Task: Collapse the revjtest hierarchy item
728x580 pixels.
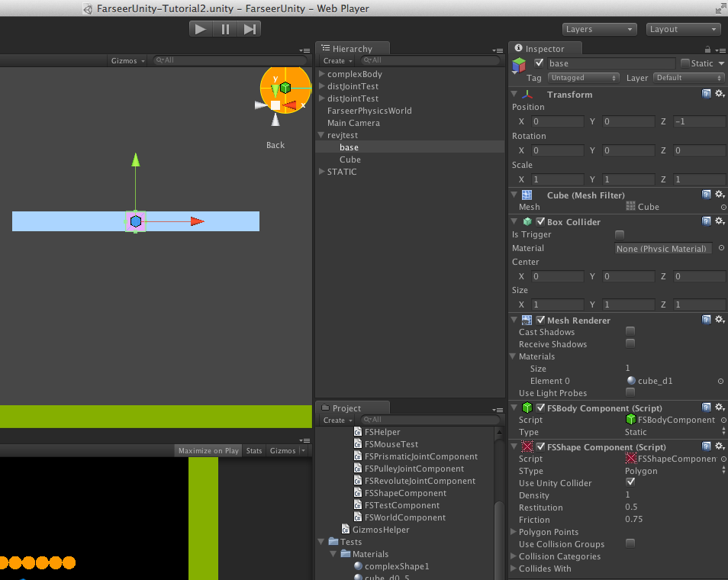Action: tap(321, 135)
